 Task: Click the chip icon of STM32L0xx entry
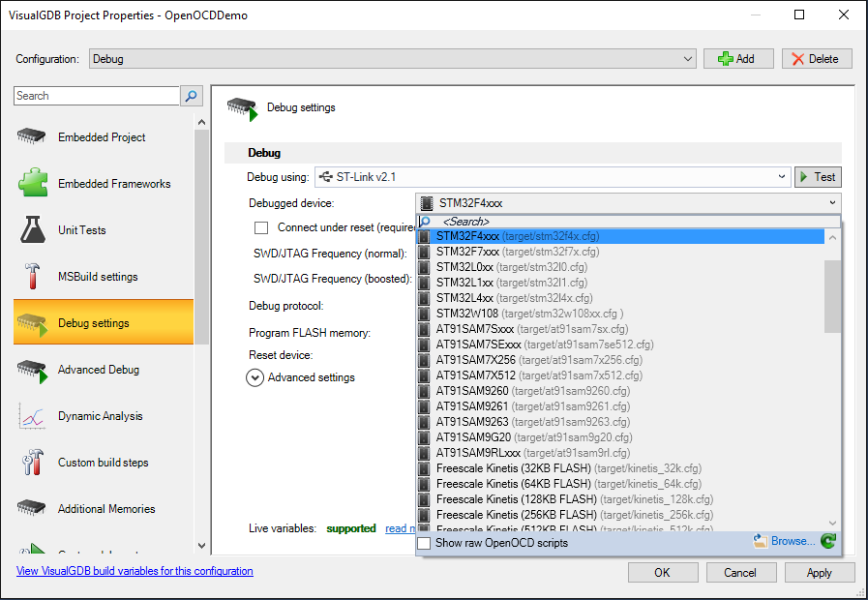(x=425, y=267)
